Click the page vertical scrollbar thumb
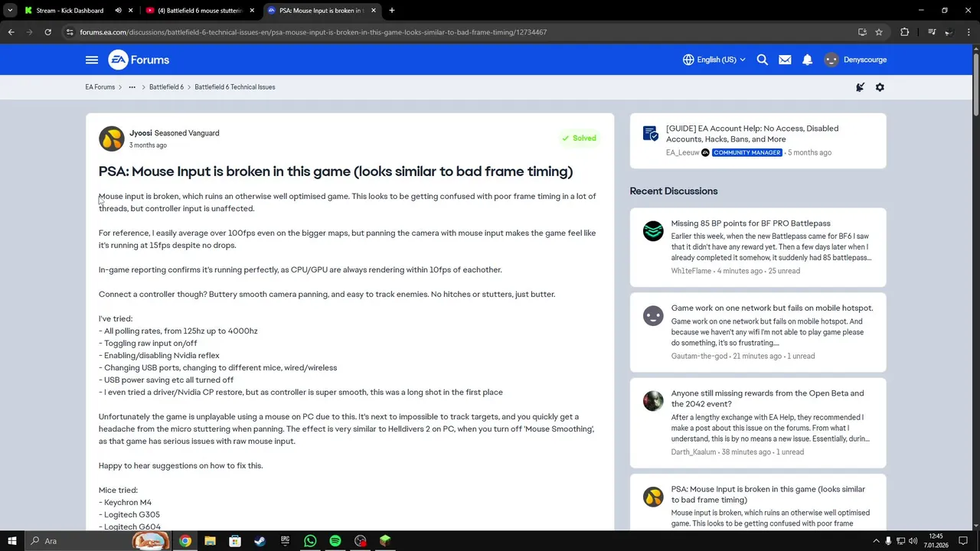Image resolution: width=980 pixels, height=551 pixels. point(975,84)
